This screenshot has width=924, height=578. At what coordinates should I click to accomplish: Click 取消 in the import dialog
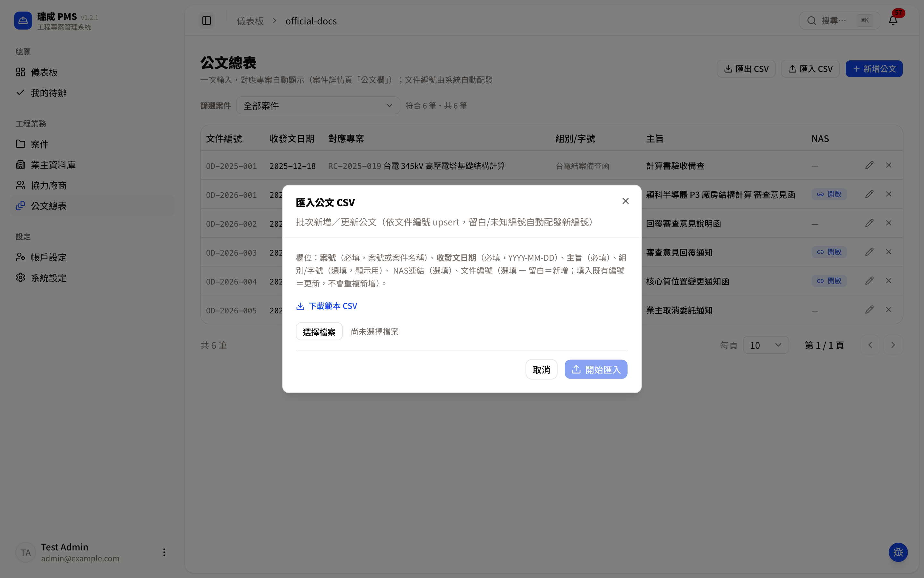pos(541,369)
